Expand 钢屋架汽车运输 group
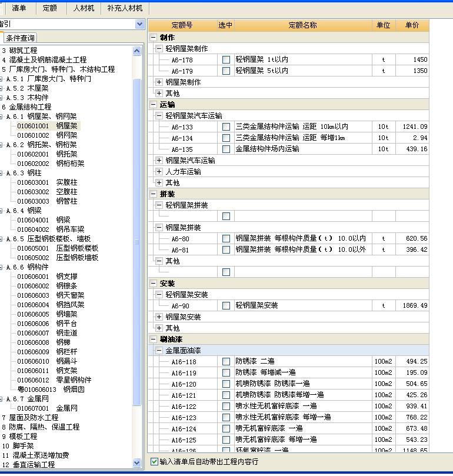The image size is (453, 476). [159, 160]
